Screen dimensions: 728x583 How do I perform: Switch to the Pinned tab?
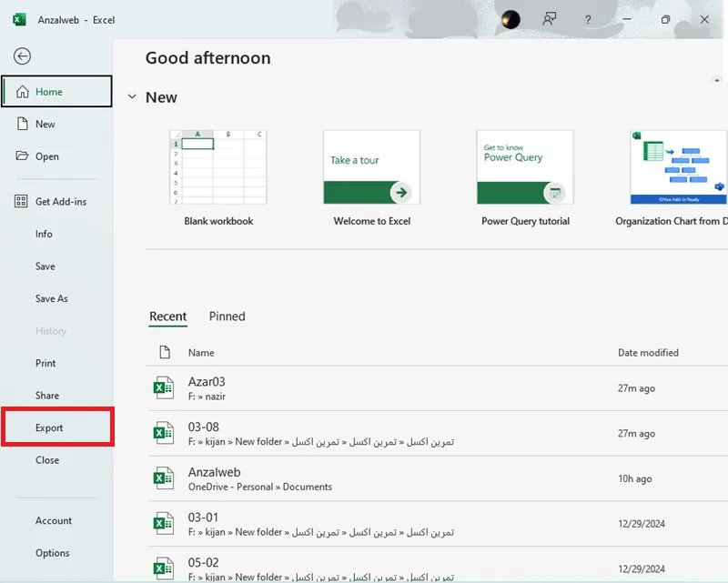click(227, 317)
